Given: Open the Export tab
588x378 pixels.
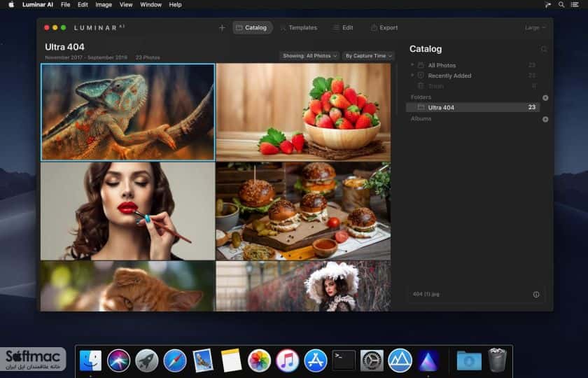Looking at the screenshot, I should click(384, 28).
